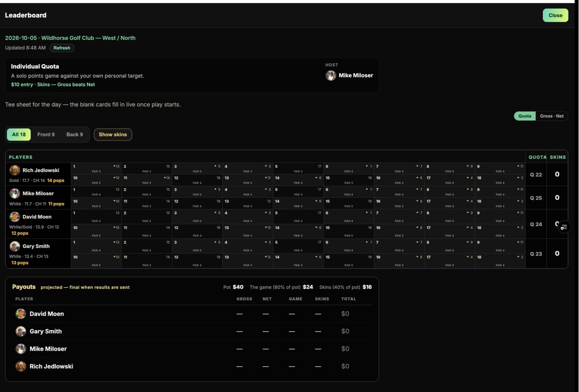Open the floating settings list icon
This screenshot has width=579, height=392.
564,227
